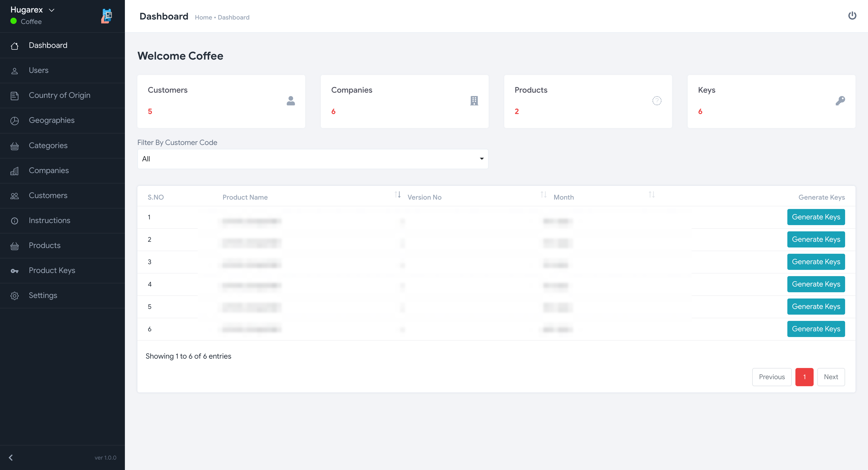Open Country of Origin menu item
The height and width of the screenshot is (470, 868).
point(59,95)
